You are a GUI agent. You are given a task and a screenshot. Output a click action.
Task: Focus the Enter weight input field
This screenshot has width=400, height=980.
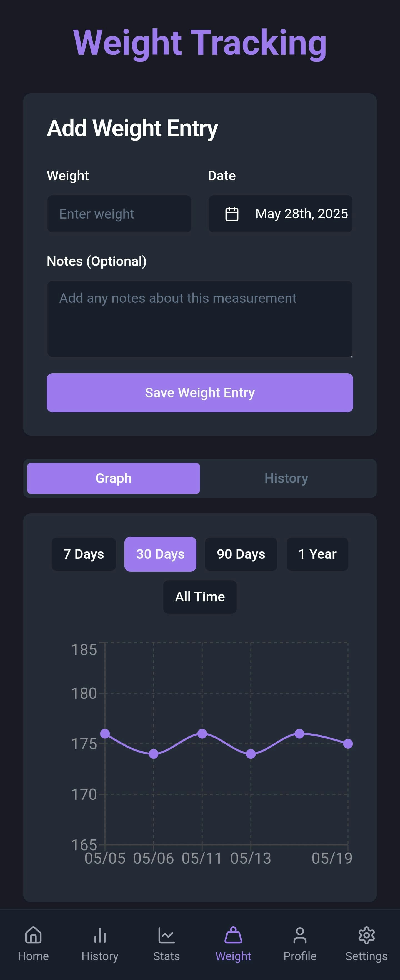(x=119, y=214)
